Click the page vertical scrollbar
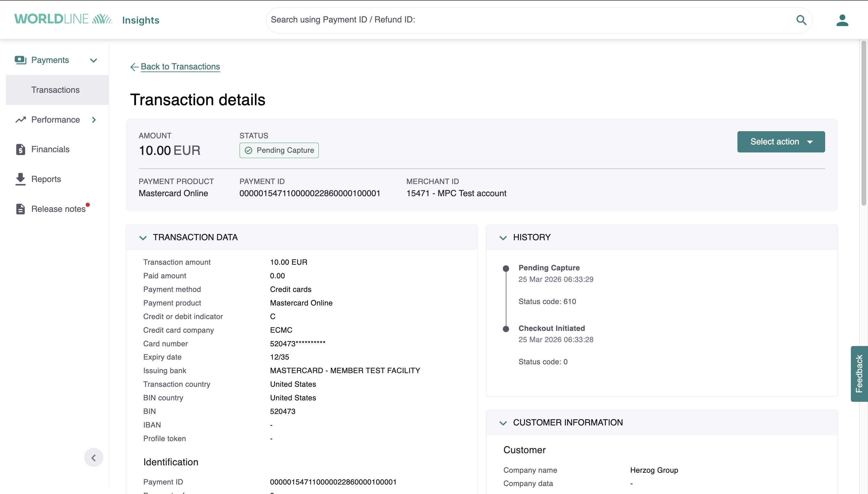 (864, 123)
